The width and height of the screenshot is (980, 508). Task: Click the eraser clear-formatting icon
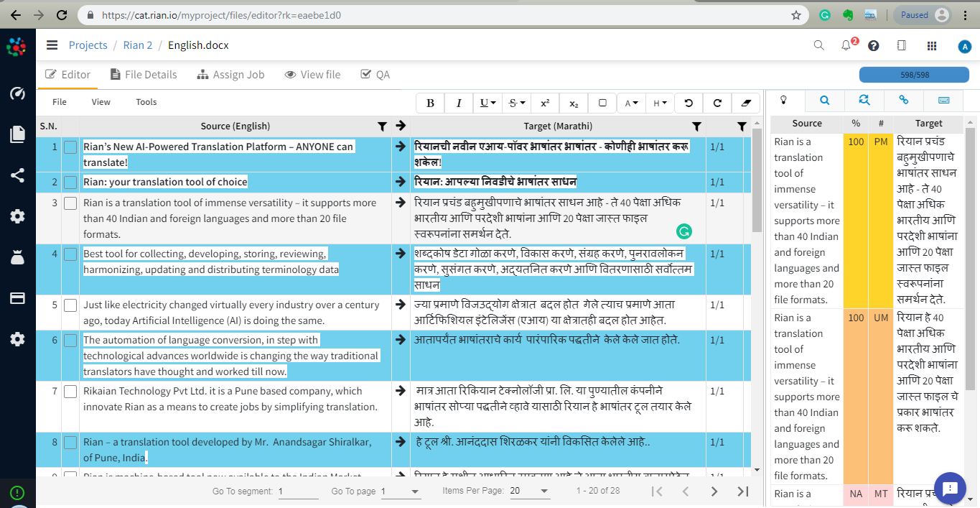746,103
